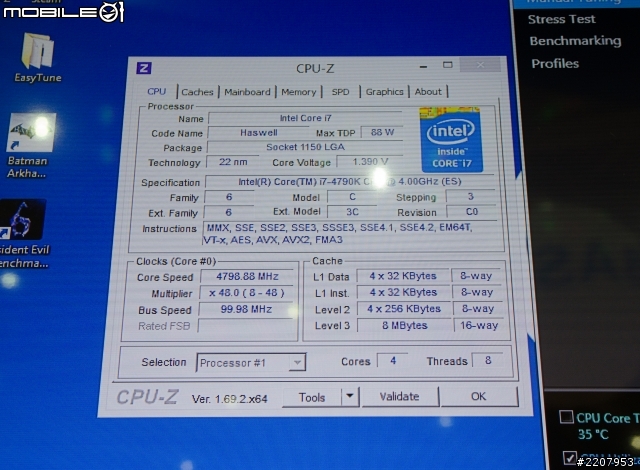
Task: Click the Tools button
Action: (x=312, y=397)
